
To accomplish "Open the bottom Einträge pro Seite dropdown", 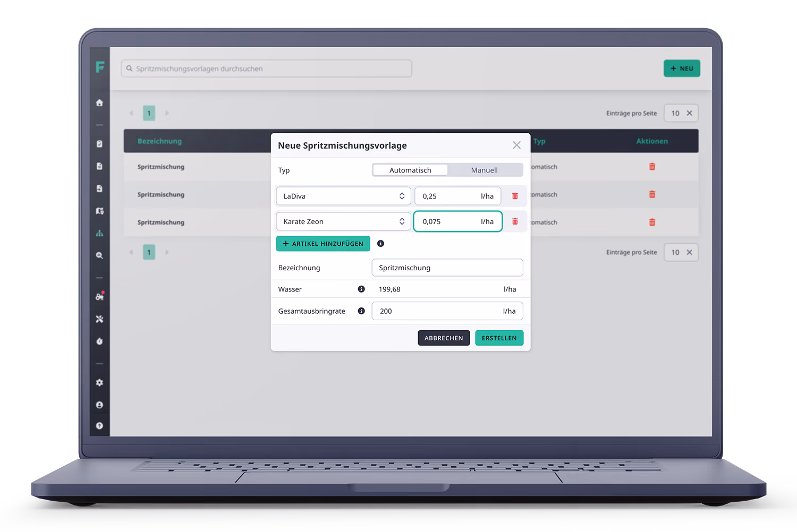I will 681,252.
